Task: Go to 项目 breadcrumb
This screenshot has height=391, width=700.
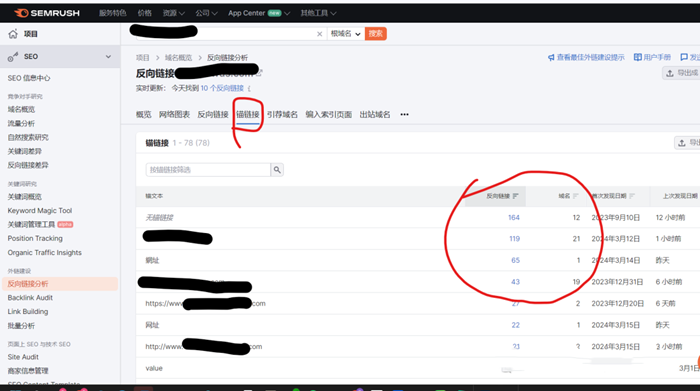Action: coord(142,58)
